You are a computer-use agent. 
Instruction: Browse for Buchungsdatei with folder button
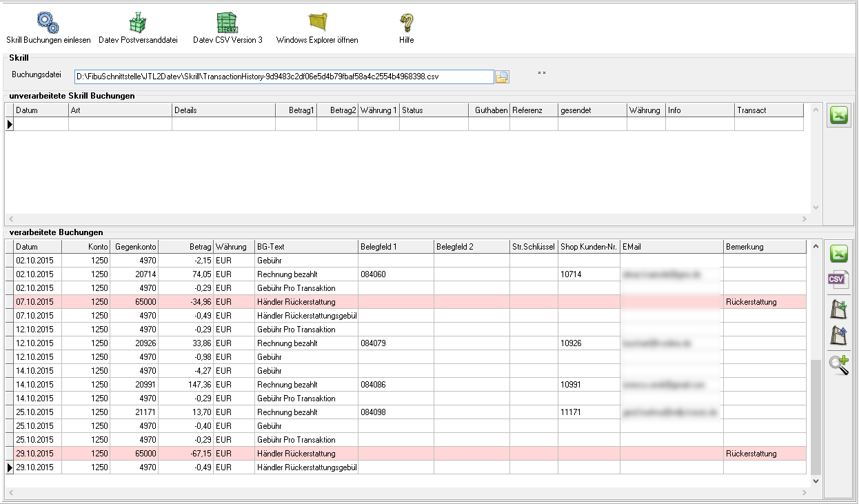(x=502, y=77)
